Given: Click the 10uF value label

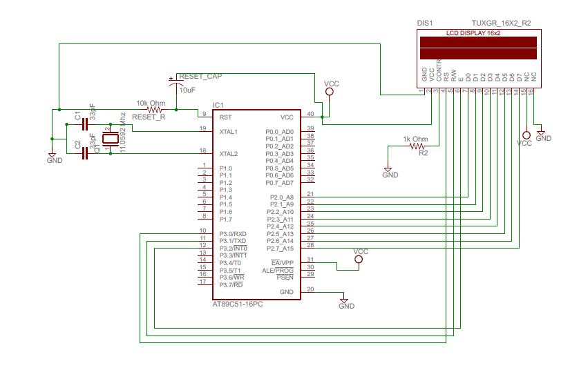Looking at the screenshot, I should (187, 90).
